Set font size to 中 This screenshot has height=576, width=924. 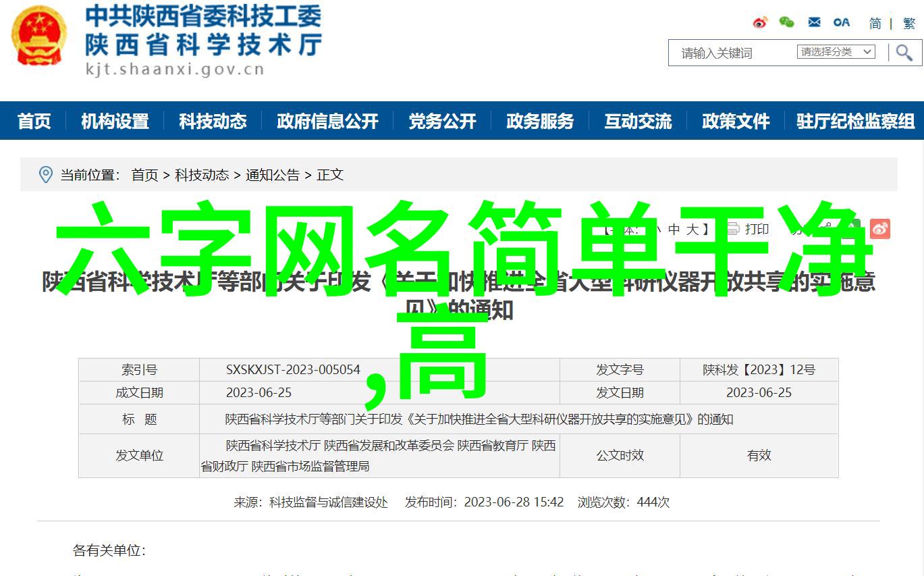click(674, 230)
